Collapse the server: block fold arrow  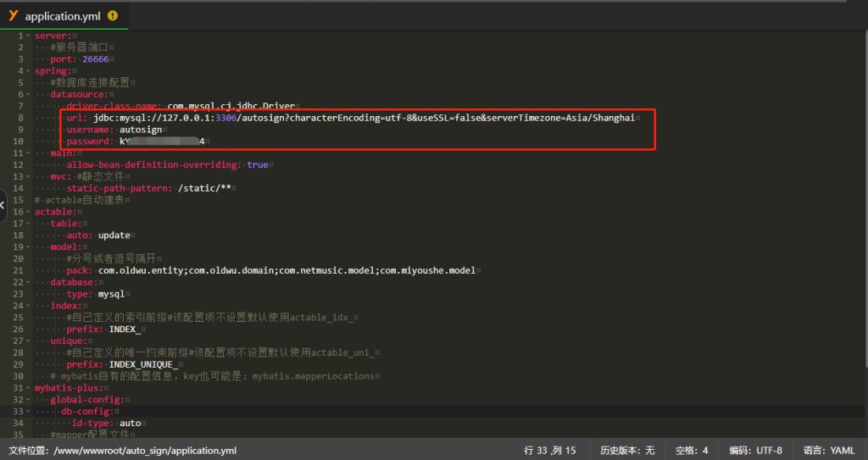click(x=28, y=36)
